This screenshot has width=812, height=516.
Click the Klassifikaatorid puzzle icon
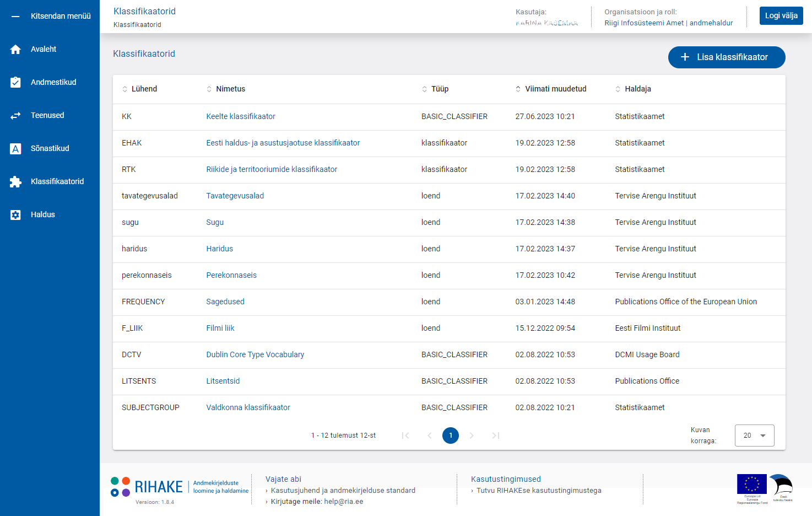[x=15, y=182]
